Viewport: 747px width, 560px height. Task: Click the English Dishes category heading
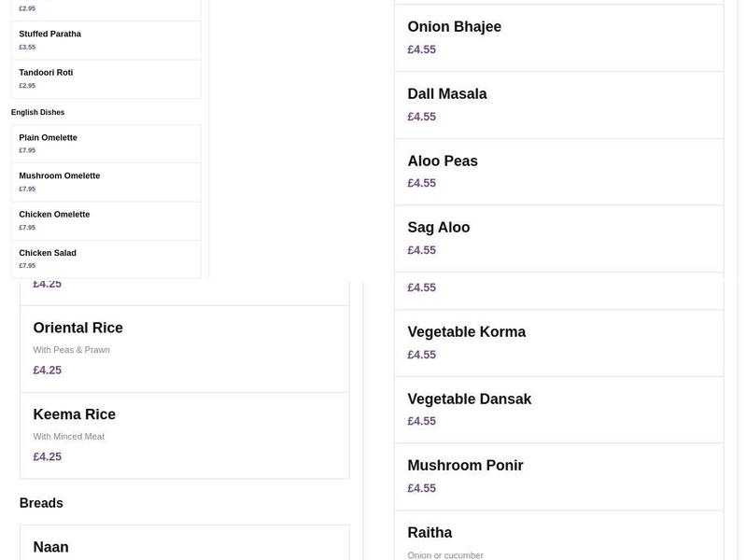37,112
